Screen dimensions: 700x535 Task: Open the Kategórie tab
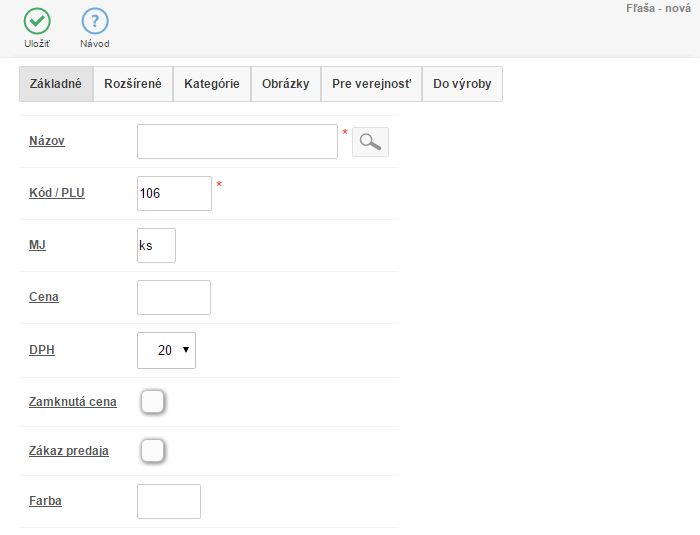click(211, 84)
